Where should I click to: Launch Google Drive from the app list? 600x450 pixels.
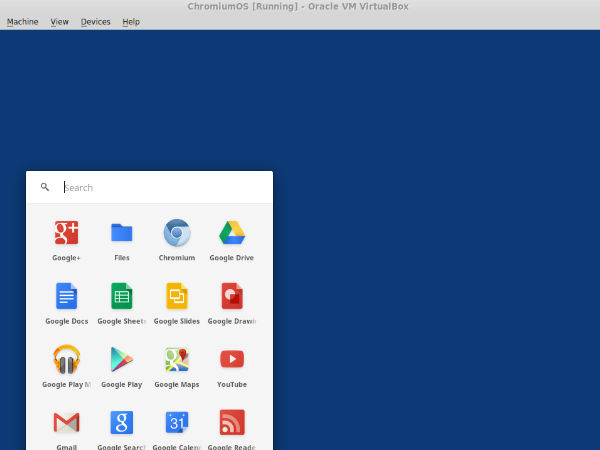coord(232,233)
